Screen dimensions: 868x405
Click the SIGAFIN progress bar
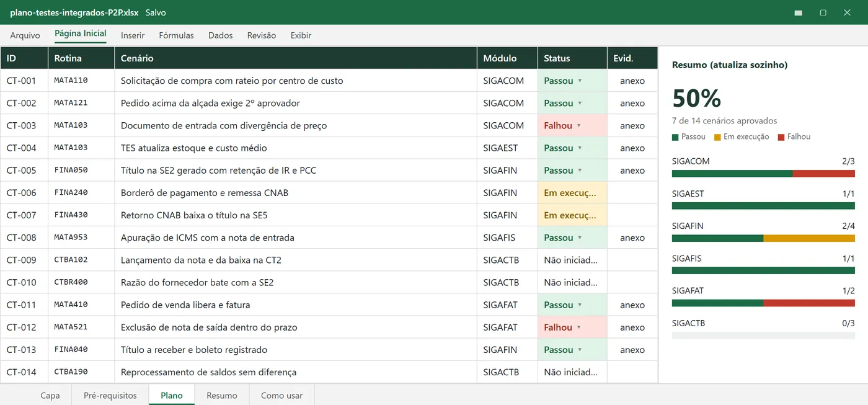coord(763,238)
